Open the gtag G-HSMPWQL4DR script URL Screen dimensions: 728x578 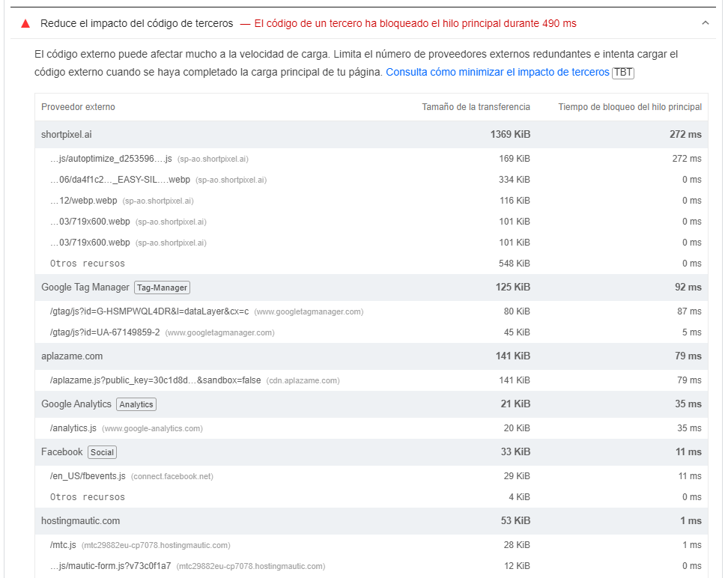pos(150,311)
